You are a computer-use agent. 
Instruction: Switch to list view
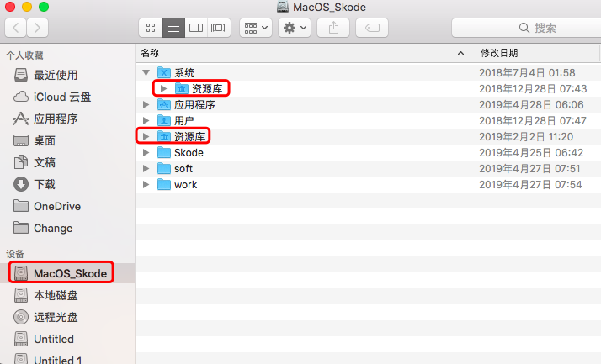coord(173,28)
